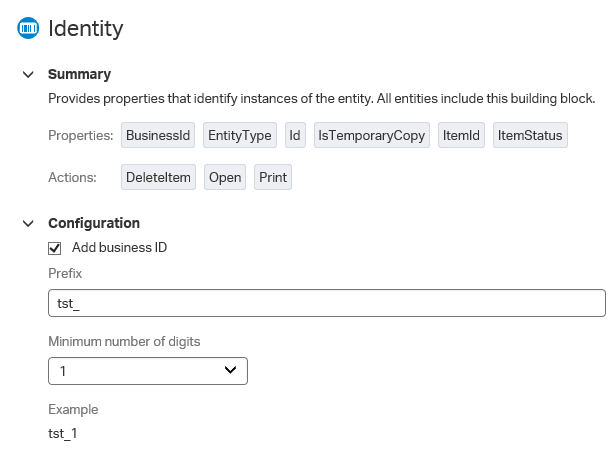Choose the IsTemporaryCopy property tag
This screenshot has height=455, width=614.
[372, 135]
